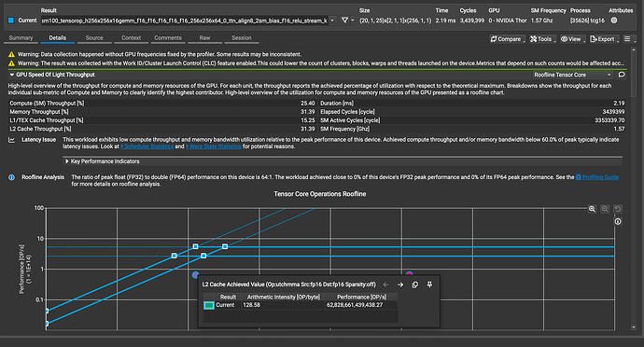Image resolution: width=644 pixels, height=347 pixels.
Task: Click the Tensor Core Operations Roofline title
Action: tap(320, 194)
